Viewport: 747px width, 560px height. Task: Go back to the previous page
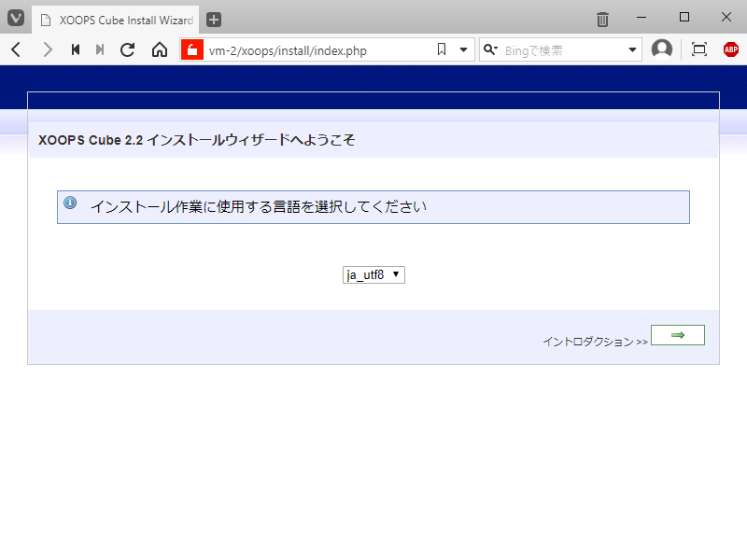click(16, 49)
